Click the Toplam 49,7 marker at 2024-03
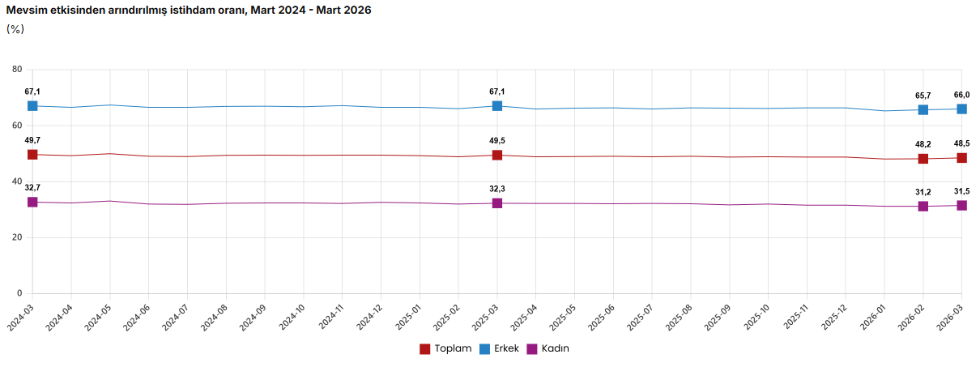This screenshot has height=367, width=980. (32, 155)
